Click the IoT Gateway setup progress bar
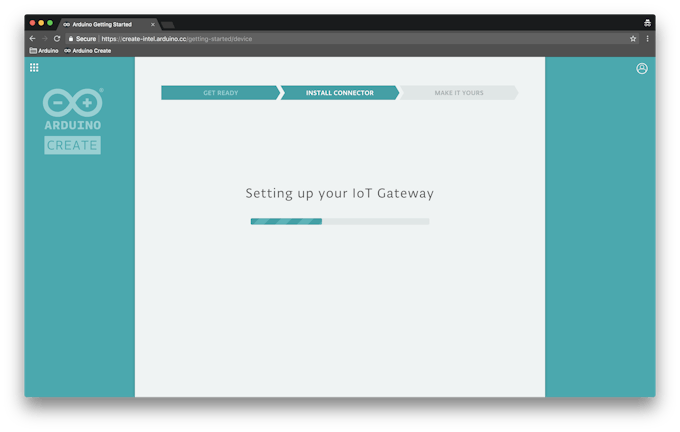The height and width of the screenshot is (432, 680). 340,221
